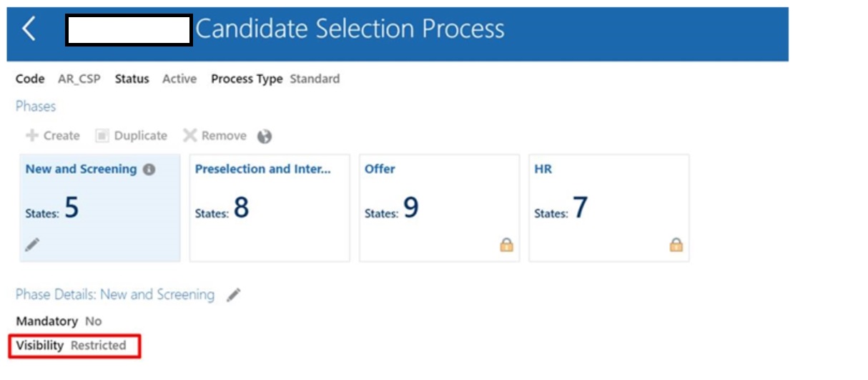Select the Preselection and Inter... phase

click(x=263, y=170)
